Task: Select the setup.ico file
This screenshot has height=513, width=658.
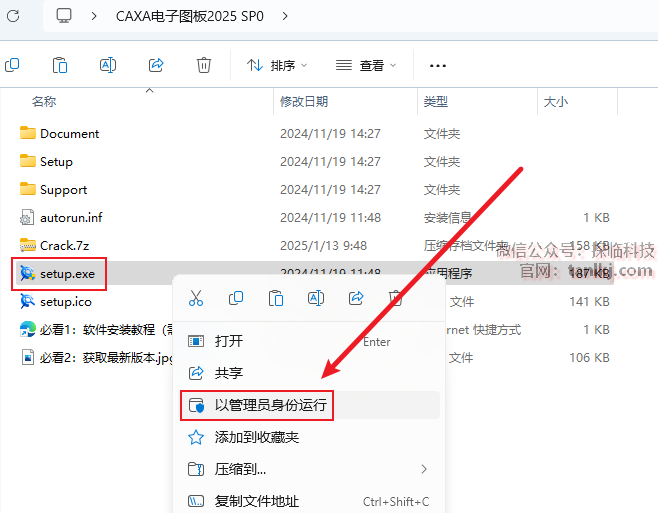Action: (65, 302)
